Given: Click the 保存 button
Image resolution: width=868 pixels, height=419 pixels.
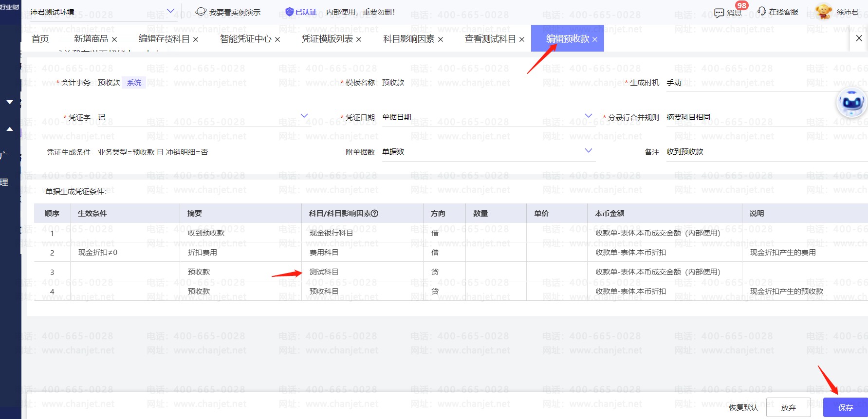Looking at the screenshot, I should tap(845, 407).
